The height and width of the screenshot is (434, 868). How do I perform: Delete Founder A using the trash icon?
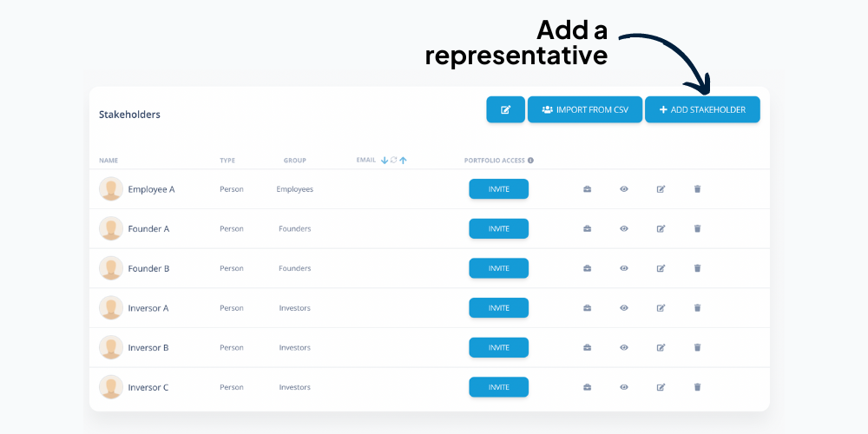click(697, 228)
